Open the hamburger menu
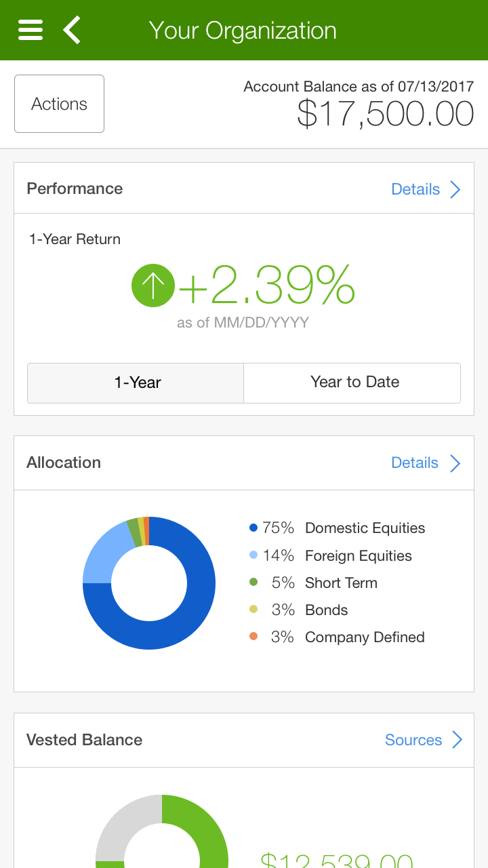This screenshot has height=868, width=488. 30,31
